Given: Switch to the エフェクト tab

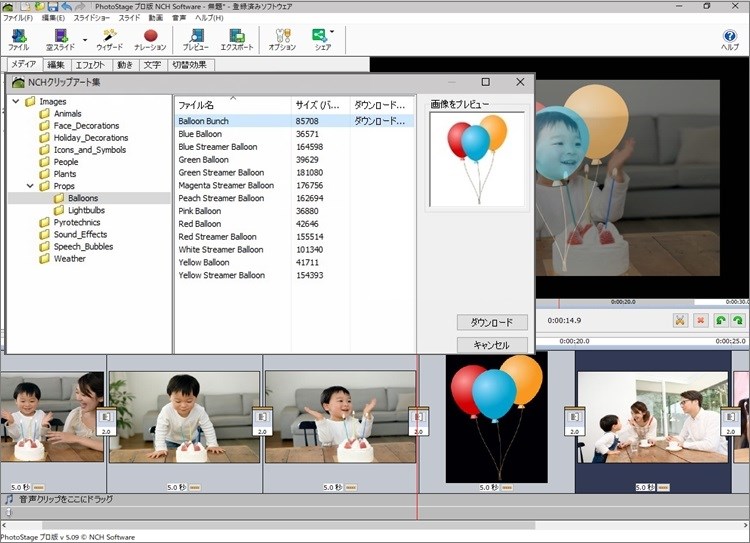Looking at the screenshot, I should point(90,65).
